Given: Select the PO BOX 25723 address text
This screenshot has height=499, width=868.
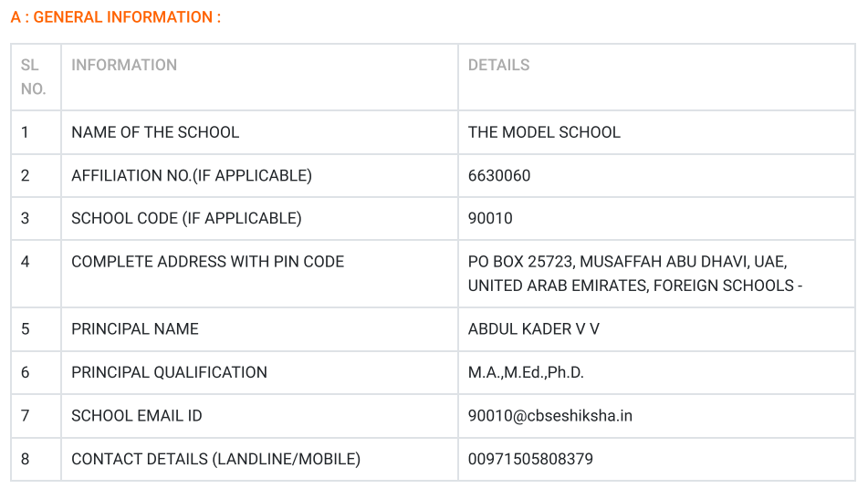Looking at the screenshot, I should click(x=635, y=274).
